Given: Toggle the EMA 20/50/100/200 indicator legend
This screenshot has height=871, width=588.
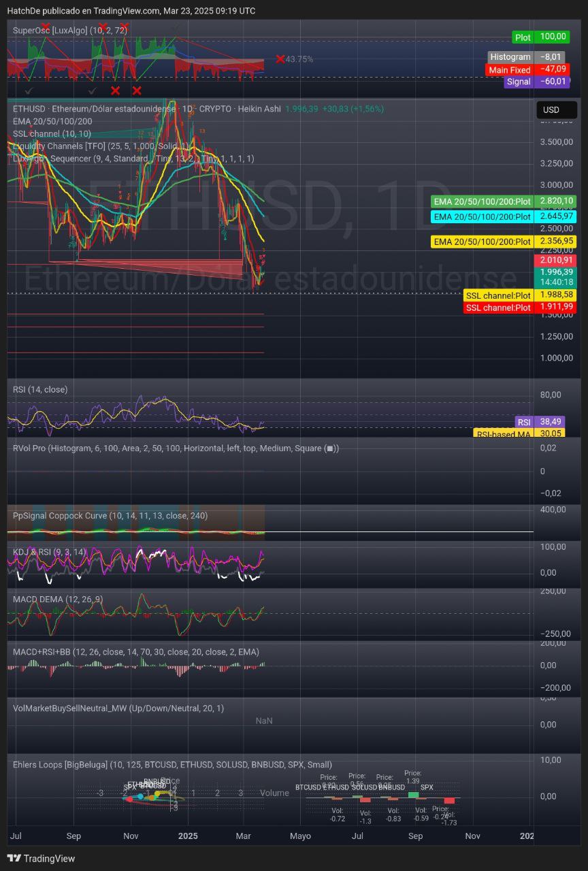Looking at the screenshot, I should coord(52,121).
